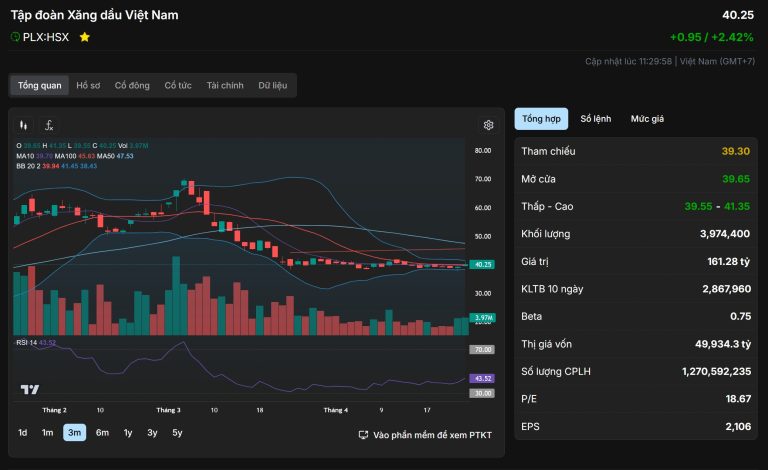The width and height of the screenshot is (768, 470).
Task: Open the Dữ liệu tab
Action: click(273, 85)
